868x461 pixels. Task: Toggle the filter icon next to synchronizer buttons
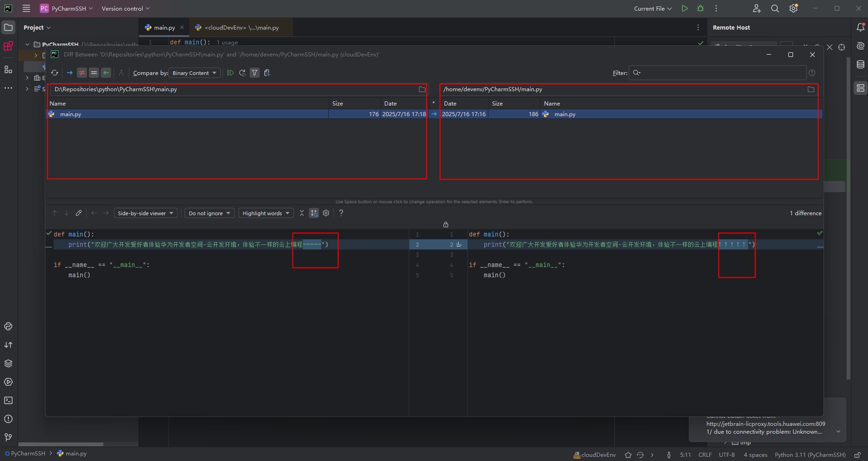(254, 73)
